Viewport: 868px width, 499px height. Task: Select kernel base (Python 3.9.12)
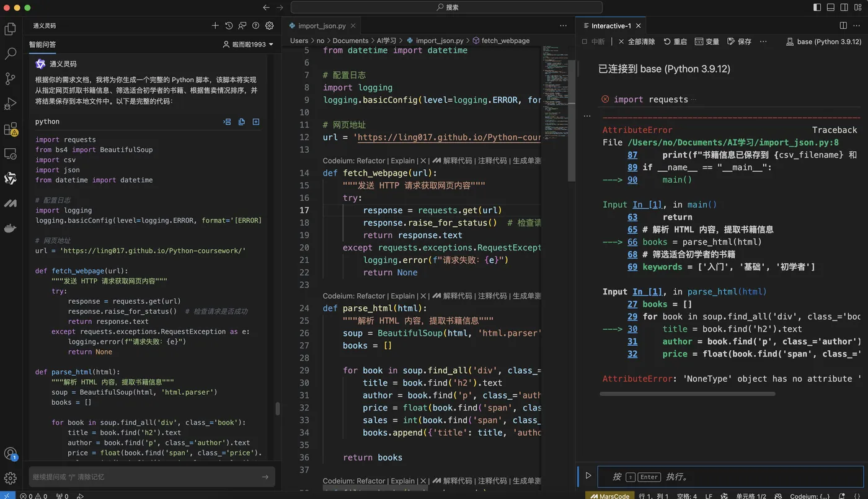pos(824,42)
